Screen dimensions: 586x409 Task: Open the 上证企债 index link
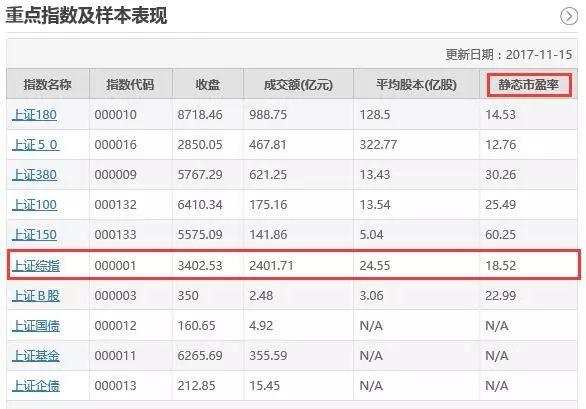coord(36,385)
